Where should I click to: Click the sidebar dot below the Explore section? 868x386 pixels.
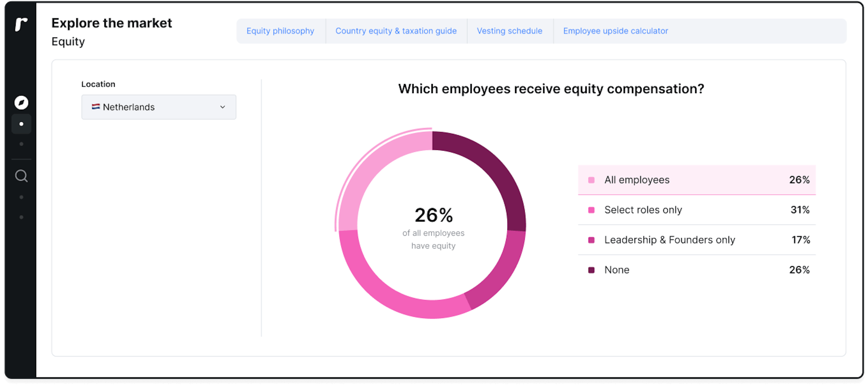click(x=21, y=144)
